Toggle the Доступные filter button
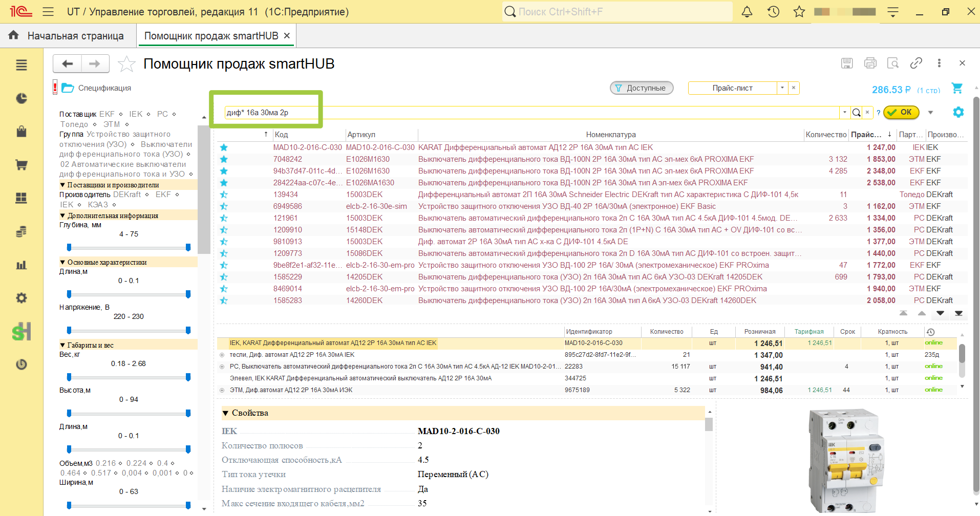Viewport: 980px width, 516px height. pos(642,88)
